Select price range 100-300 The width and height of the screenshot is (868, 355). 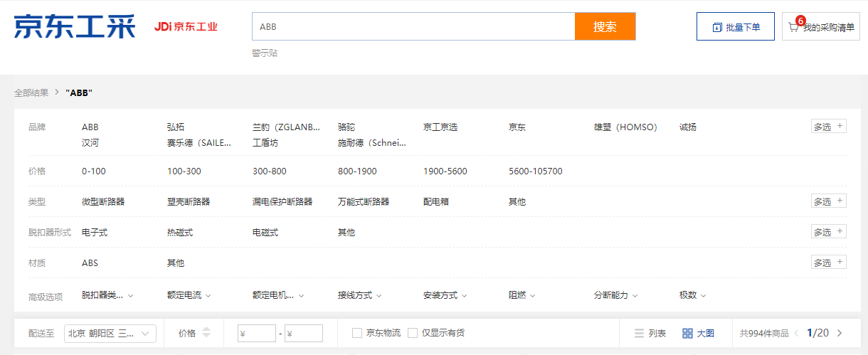(184, 171)
